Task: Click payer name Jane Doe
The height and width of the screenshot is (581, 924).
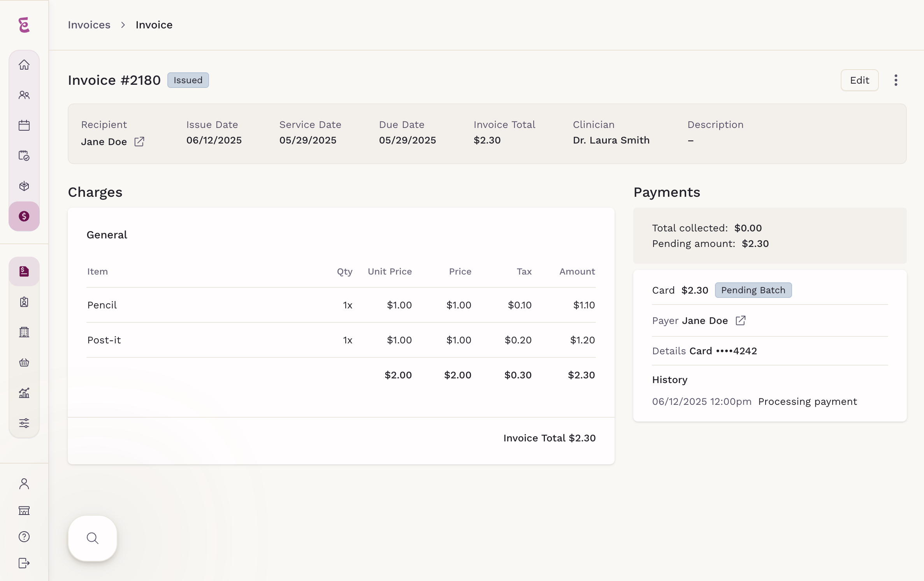Action: point(705,320)
